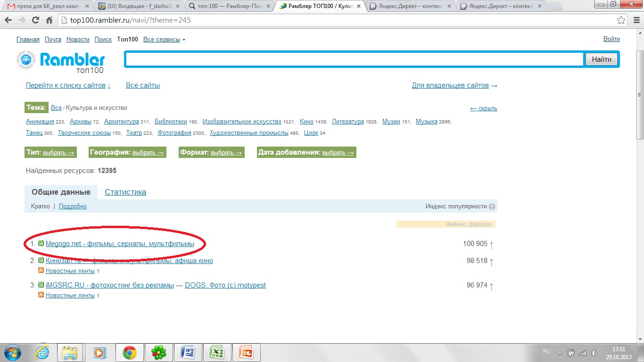Open the Megogo.net фильмы, сериалы link
The image size is (644, 362).
coord(120,244)
